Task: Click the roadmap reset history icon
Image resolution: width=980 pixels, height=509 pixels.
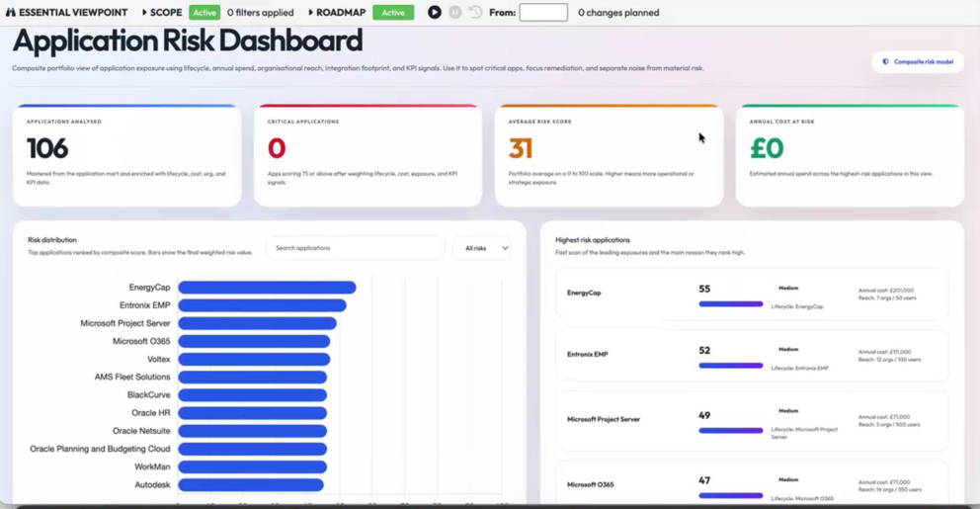Action: click(475, 12)
